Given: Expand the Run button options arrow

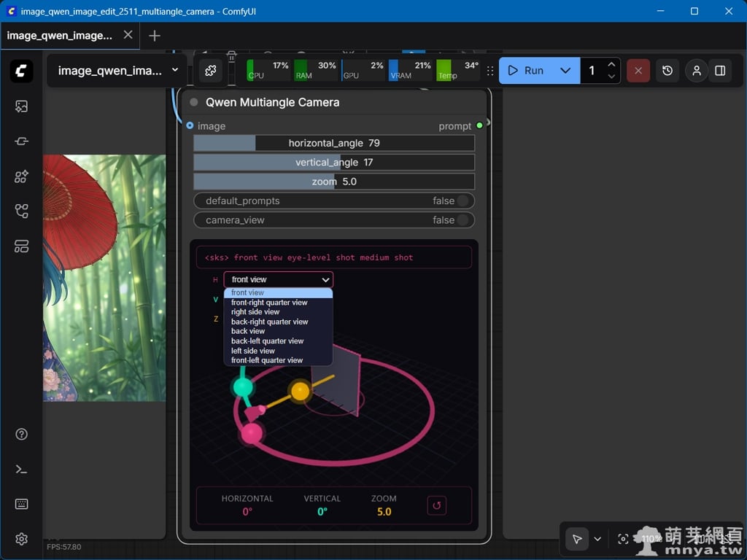Looking at the screenshot, I should click(x=565, y=71).
